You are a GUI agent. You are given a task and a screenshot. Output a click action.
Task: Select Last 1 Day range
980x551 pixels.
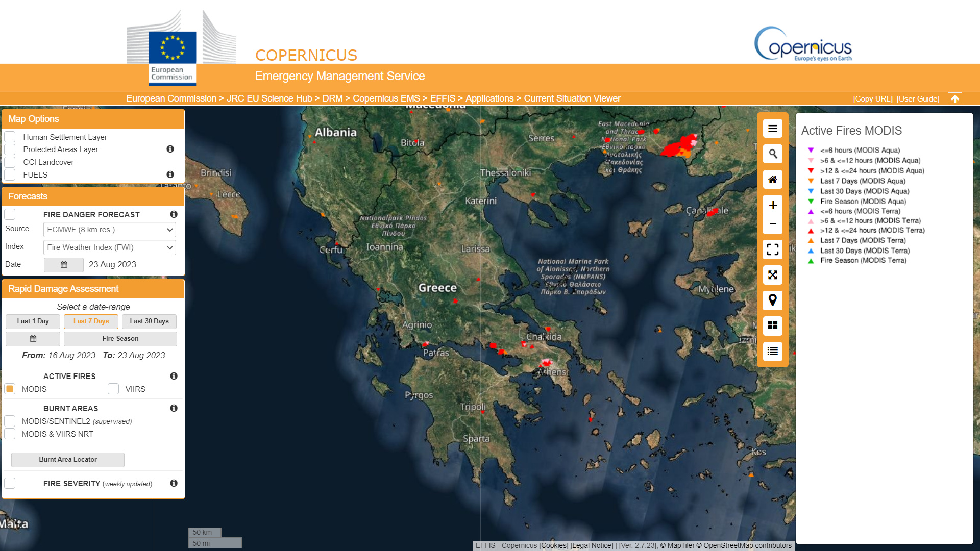(33, 321)
